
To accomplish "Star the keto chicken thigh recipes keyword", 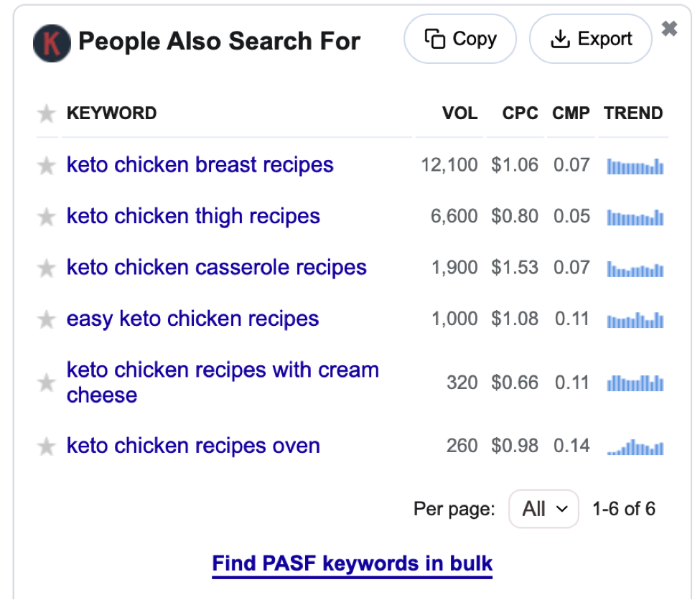I will (47, 217).
